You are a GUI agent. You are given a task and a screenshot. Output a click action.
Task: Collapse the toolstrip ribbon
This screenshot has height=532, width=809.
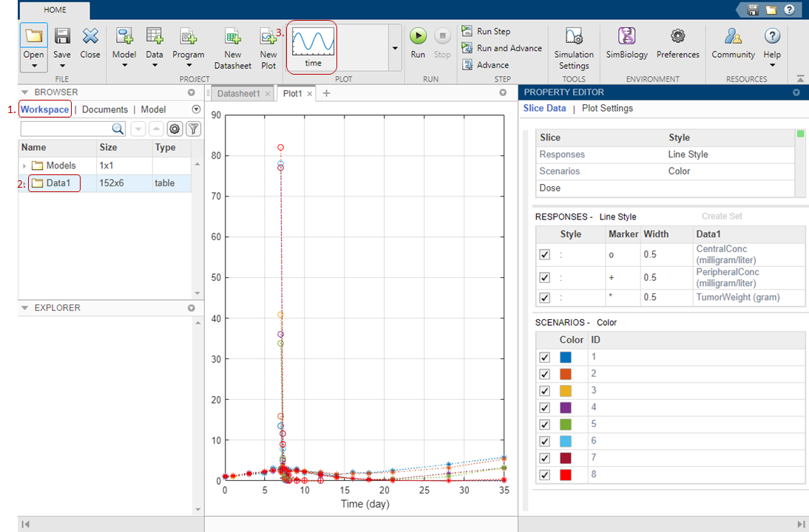pos(800,78)
